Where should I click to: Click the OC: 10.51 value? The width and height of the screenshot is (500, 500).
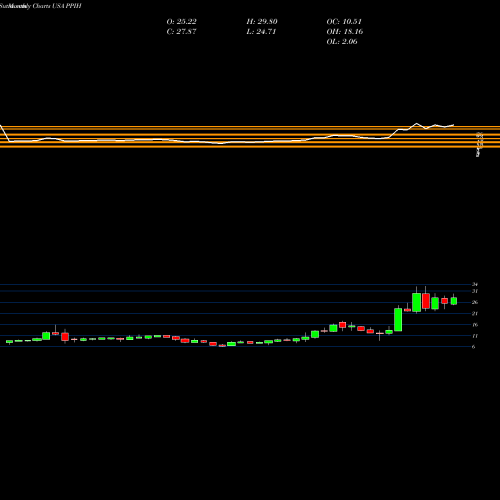(x=344, y=22)
